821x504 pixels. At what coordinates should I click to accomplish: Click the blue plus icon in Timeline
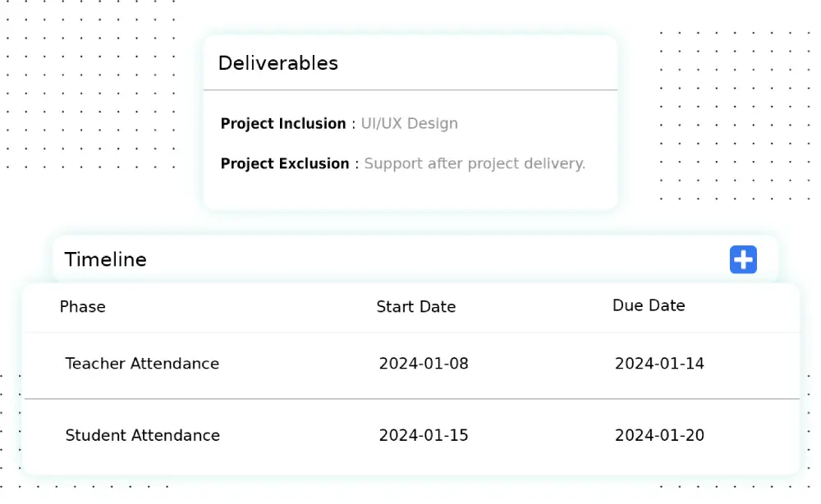pos(743,259)
